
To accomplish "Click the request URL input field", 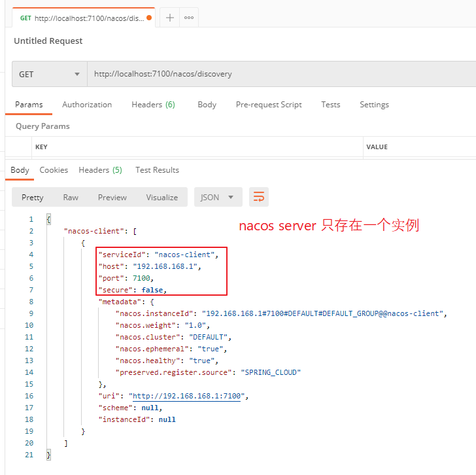I will pos(282,74).
